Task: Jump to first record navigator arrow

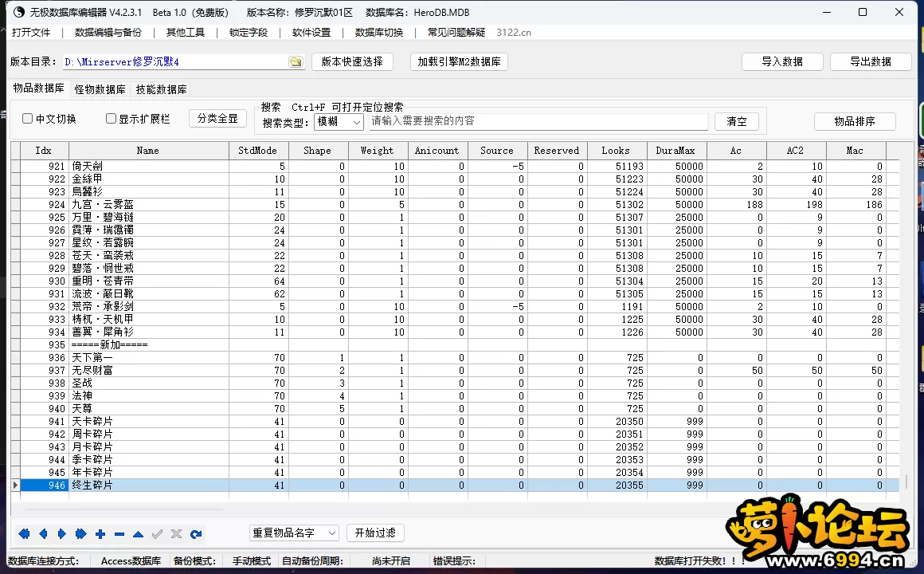Action: pos(24,534)
